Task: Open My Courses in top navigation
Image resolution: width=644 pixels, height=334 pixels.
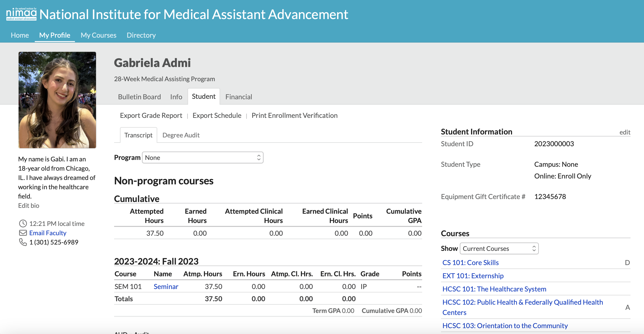Action: (x=98, y=35)
